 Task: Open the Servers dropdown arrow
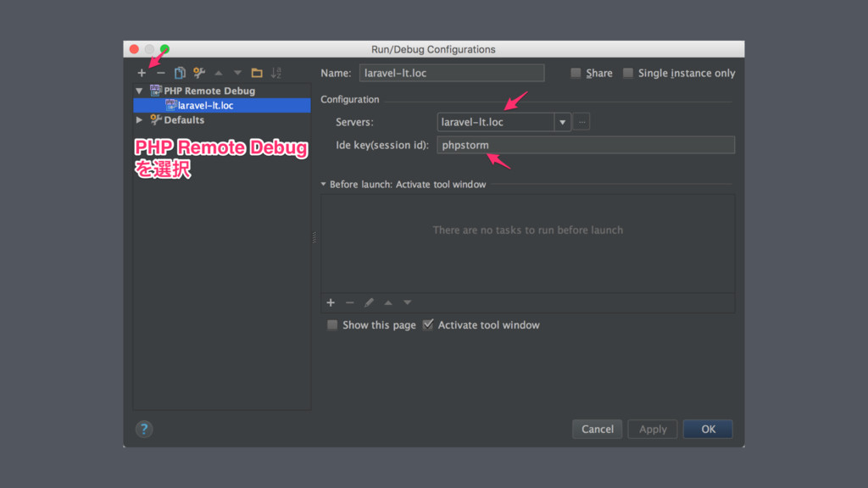pos(563,122)
